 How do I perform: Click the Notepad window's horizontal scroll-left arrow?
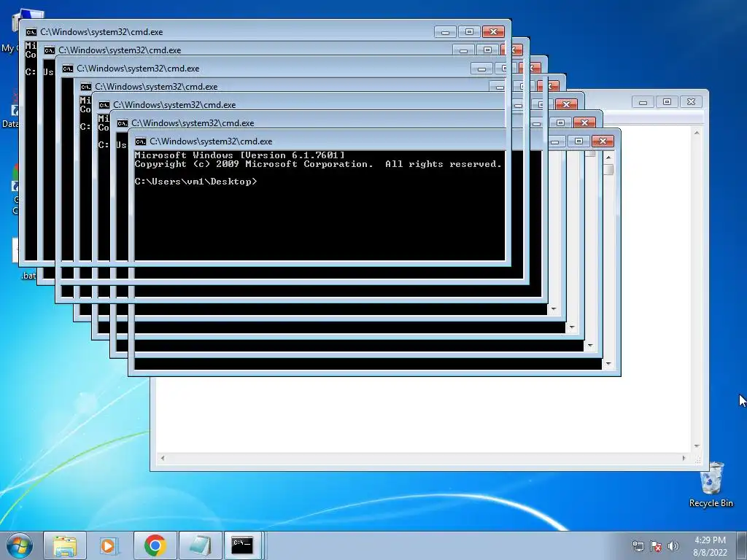(x=163, y=458)
